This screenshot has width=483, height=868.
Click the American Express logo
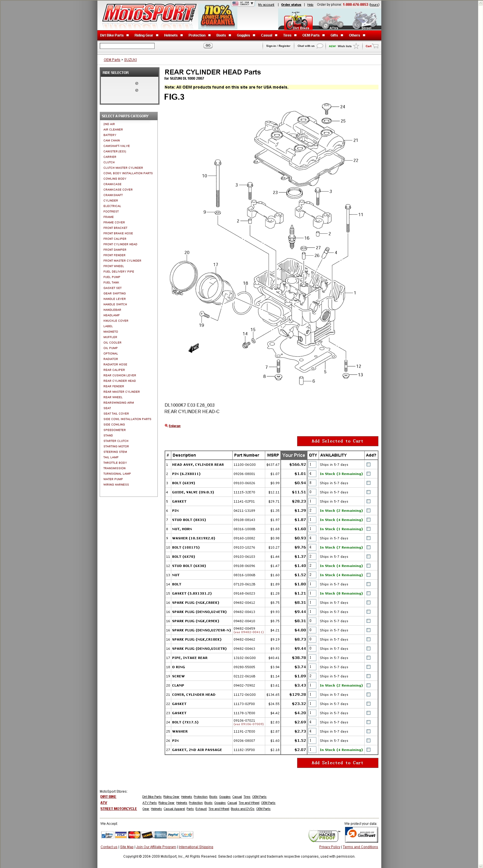click(x=160, y=835)
